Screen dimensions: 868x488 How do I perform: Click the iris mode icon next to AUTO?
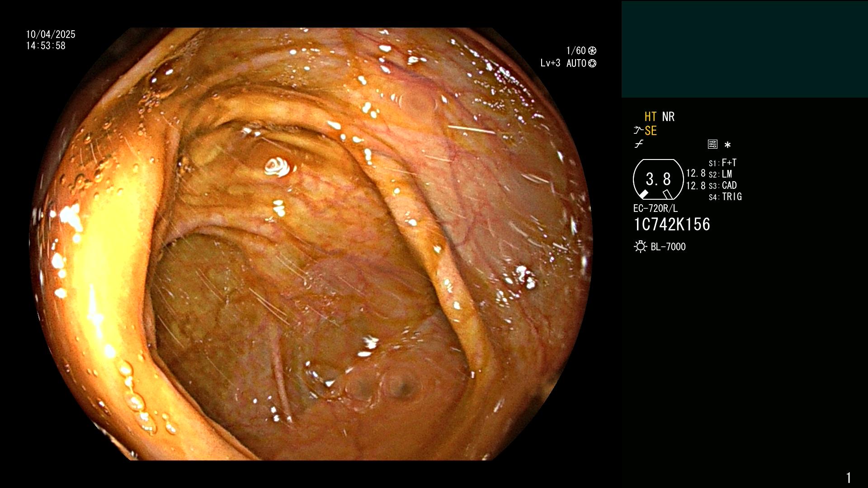(x=592, y=63)
